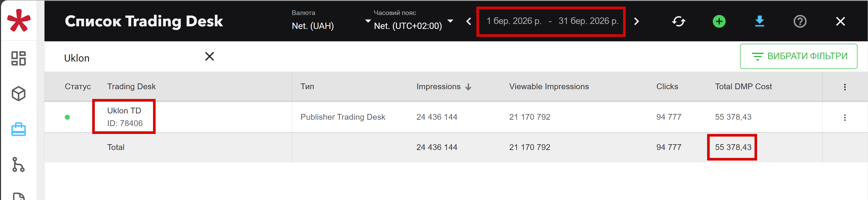Image resolution: width=868 pixels, height=200 pixels.
Task: Open the table column options menu
Action: (845, 87)
